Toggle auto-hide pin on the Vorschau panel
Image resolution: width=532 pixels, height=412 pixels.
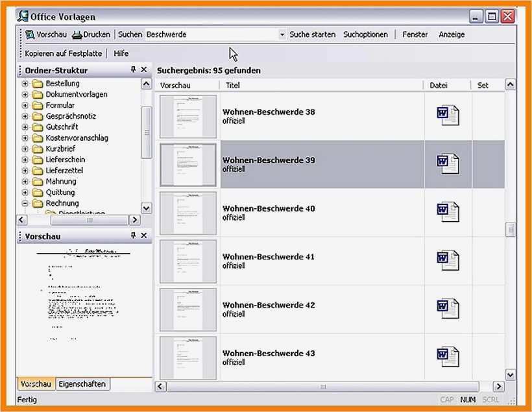tap(132, 236)
